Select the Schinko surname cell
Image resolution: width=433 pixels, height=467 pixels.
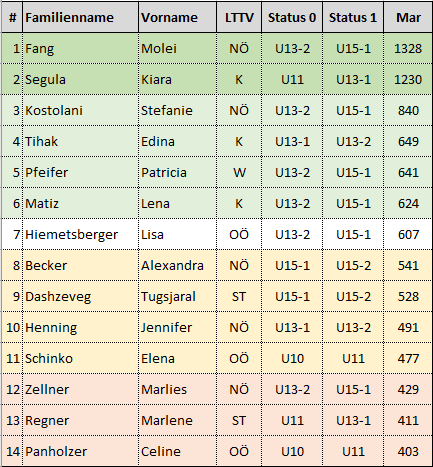80,358
